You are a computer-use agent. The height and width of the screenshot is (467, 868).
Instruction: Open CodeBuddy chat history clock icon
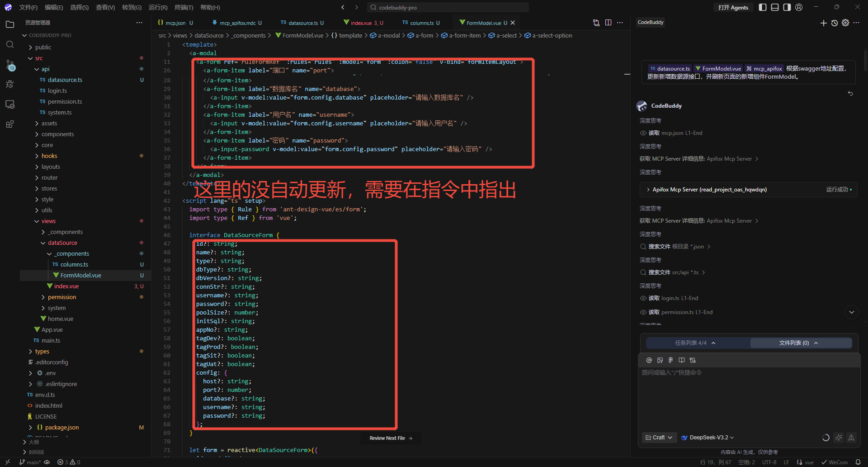(835, 23)
